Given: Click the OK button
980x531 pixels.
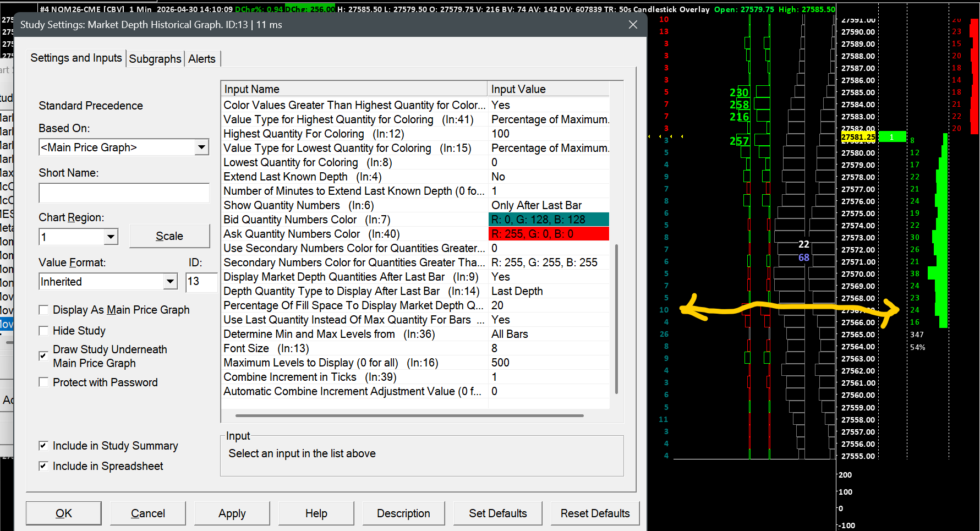Looking at the screenshot, I should (64, 513).
